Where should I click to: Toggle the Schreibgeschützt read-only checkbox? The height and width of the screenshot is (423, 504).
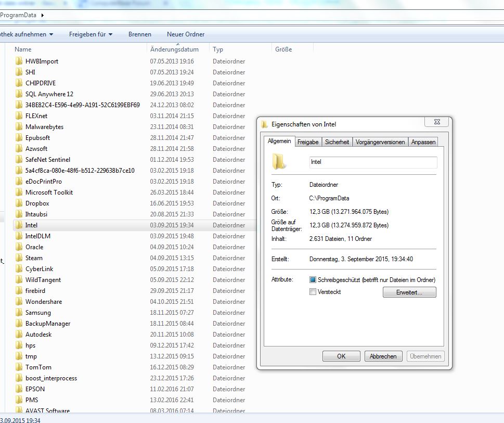click(x=313, y=279)
